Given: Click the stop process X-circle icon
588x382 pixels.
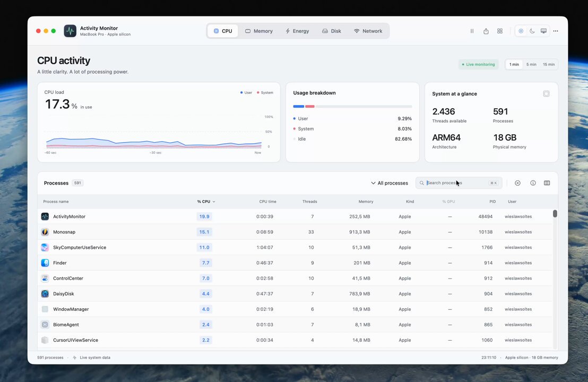Looking at the screenshot, I should tap(517, 183).
